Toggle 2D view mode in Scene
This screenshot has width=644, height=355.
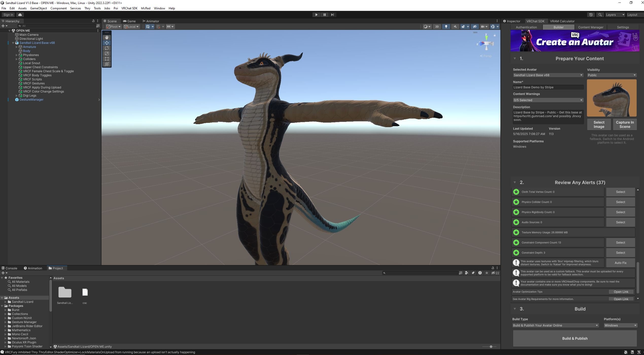click(437, 27)
